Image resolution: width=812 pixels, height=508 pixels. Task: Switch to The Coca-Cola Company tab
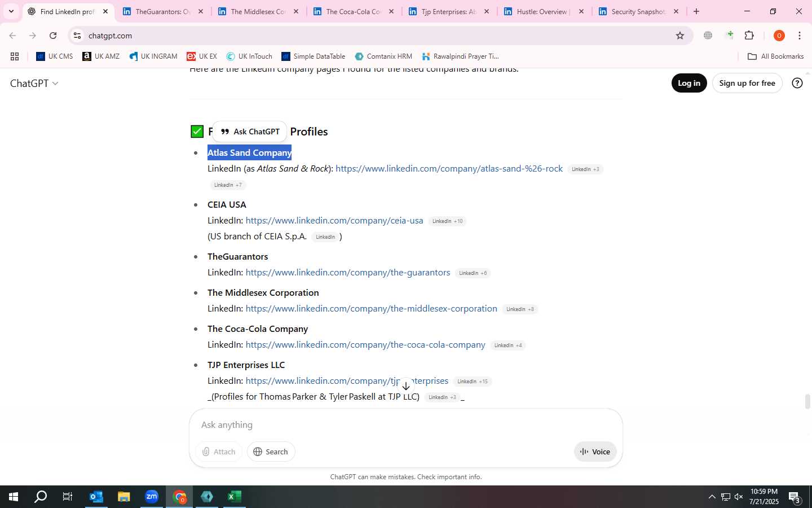click(353, 11)
